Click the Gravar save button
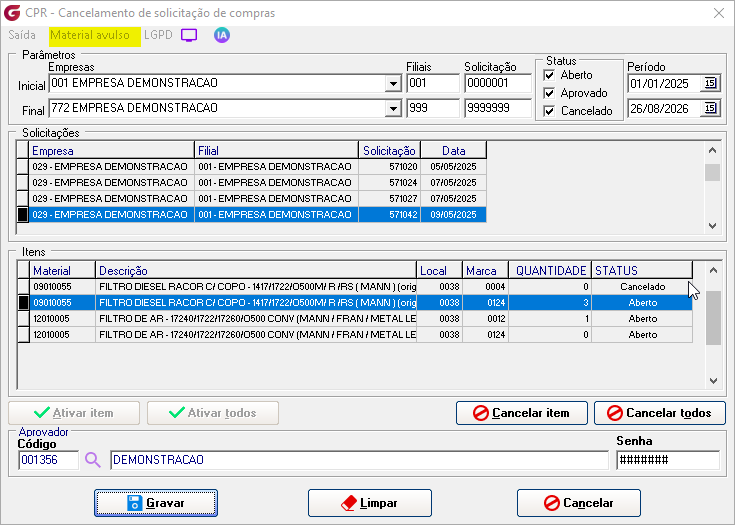Viewport: 735px width, 525px height. click(156, 503)
